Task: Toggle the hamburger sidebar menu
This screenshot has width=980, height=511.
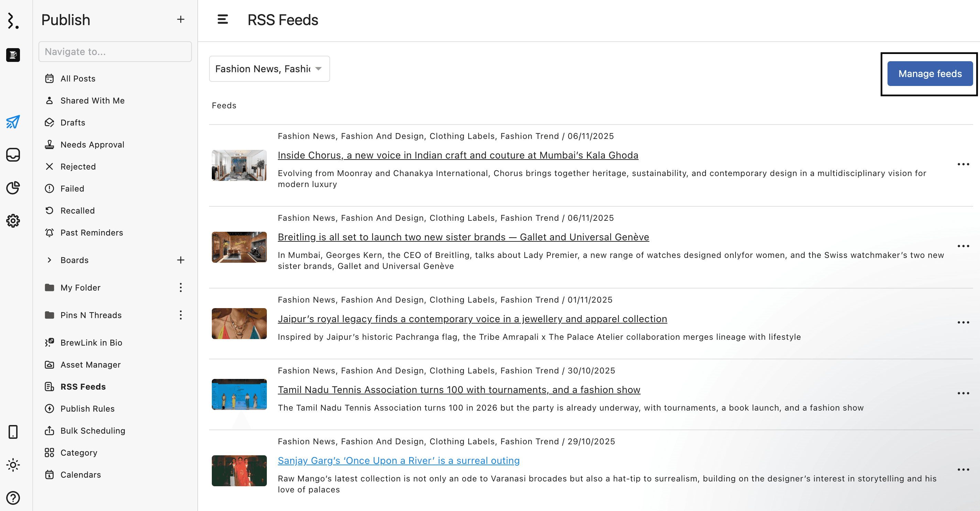Action: pos(222,19)
